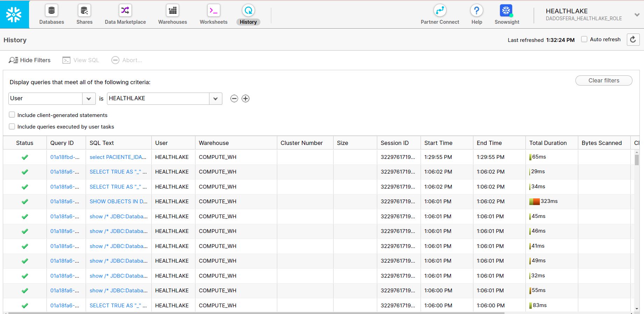Viewport: 644px width, 314px height.
Task: Click the 83ms duration bar
Action: [531, 306]
